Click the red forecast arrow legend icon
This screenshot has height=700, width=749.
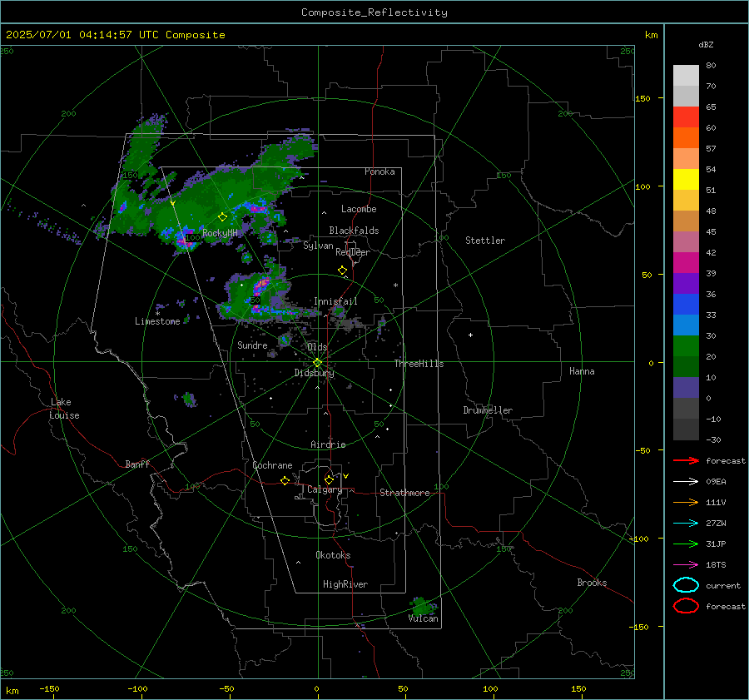[x=686, y=460]
